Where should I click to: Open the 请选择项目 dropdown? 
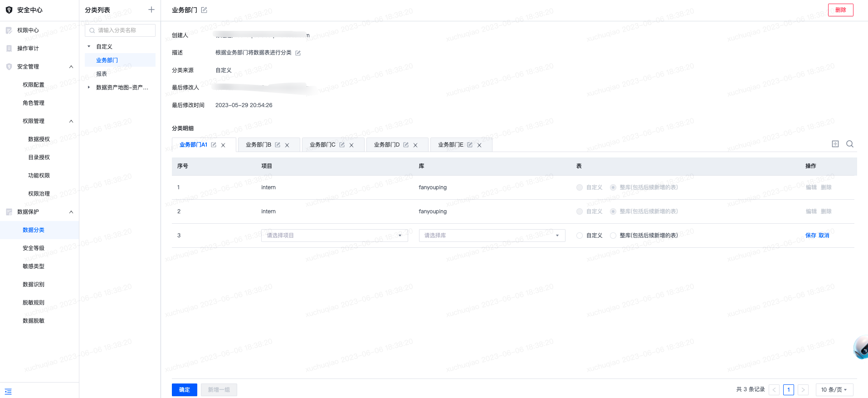point(335,236)
